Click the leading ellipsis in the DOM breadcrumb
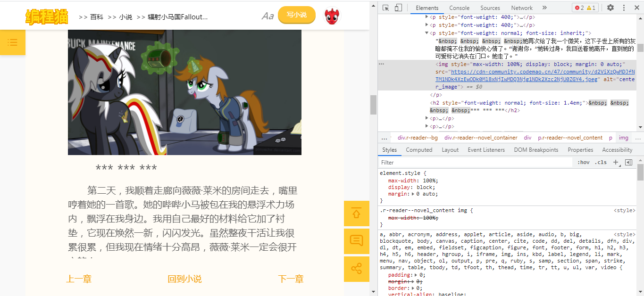Image resolution: width=644 pixels, height=296 pixels. (384, 138)
